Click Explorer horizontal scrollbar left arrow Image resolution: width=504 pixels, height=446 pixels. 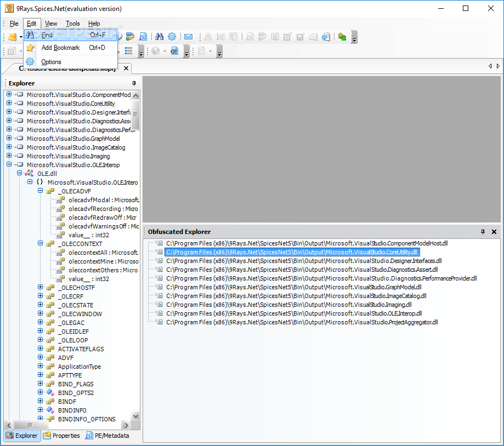coord(9,425)
